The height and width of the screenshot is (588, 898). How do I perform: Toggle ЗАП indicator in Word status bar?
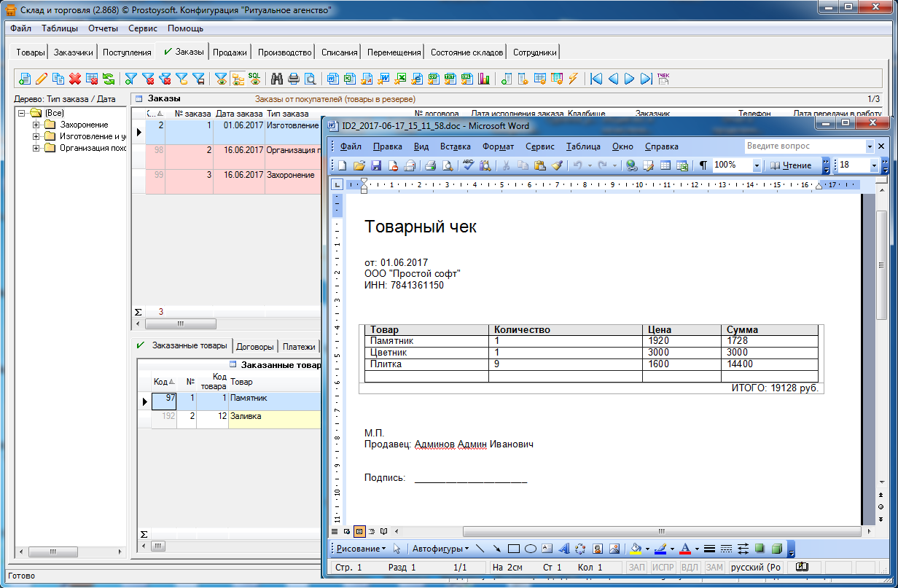coord(636,567)
